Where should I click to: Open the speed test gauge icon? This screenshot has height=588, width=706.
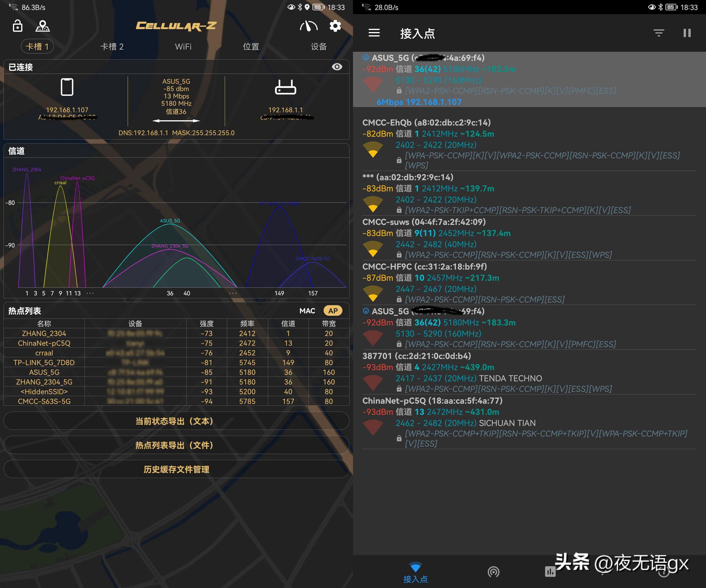tap(309, 26)
